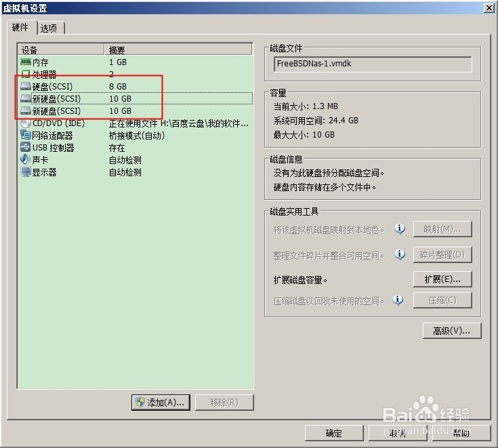Image resolution: width=498 pixels, height=448 pixels.
Task: Click the 存在 USB summary value
Action: pos(117,148)
